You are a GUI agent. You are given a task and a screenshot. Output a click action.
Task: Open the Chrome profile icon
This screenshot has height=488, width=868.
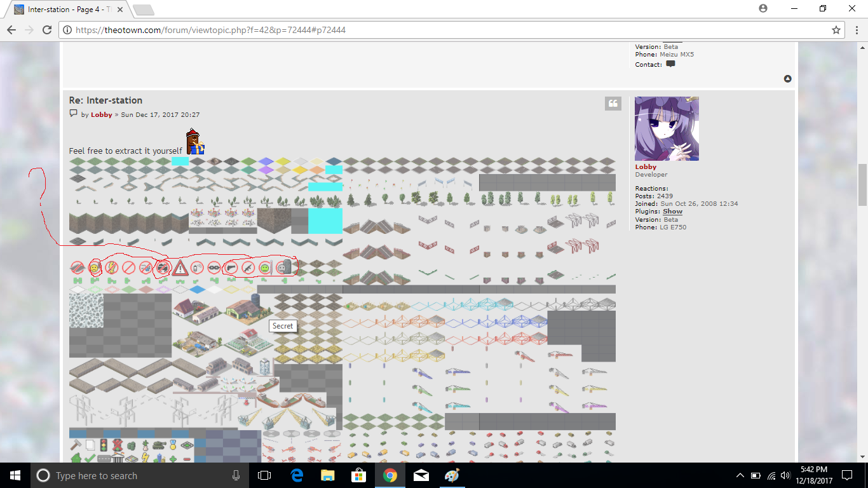tap(763, 8)
